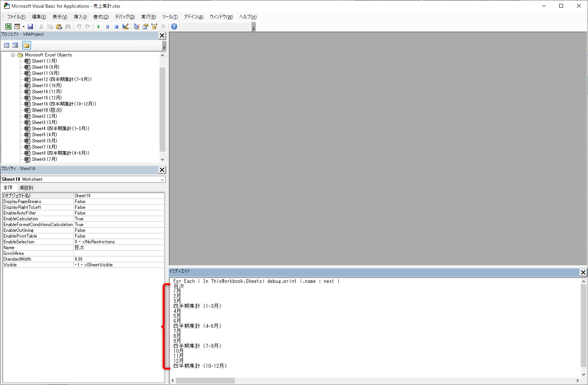This screenshot has width=588, height=385.
Task: Open the standard toolbar options arrow
Action: point(254,28)
